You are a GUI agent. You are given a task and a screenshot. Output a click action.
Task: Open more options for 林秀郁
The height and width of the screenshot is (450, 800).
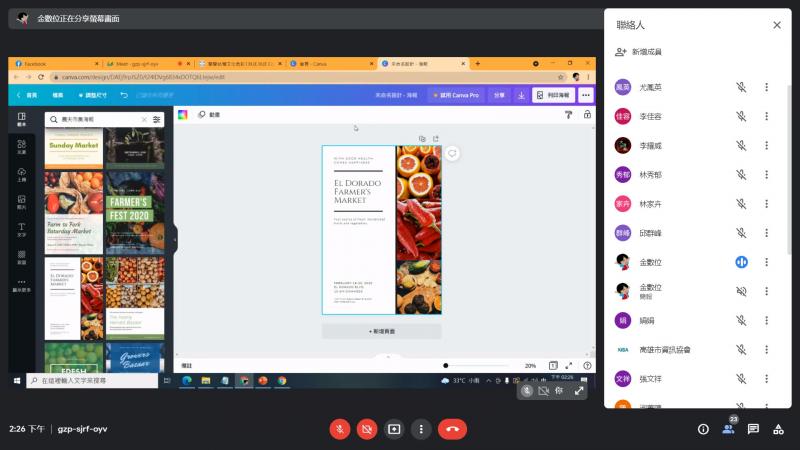[x=766, y=174]
